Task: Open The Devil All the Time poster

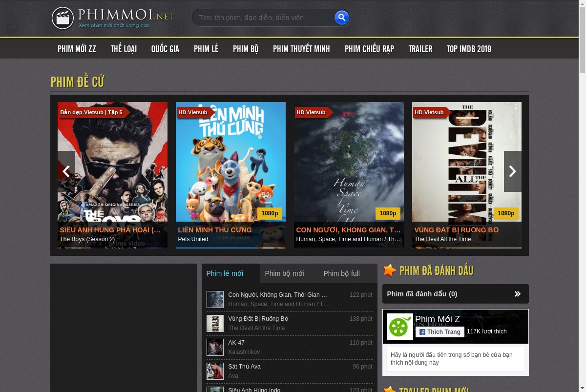Action: click(467, 175)
